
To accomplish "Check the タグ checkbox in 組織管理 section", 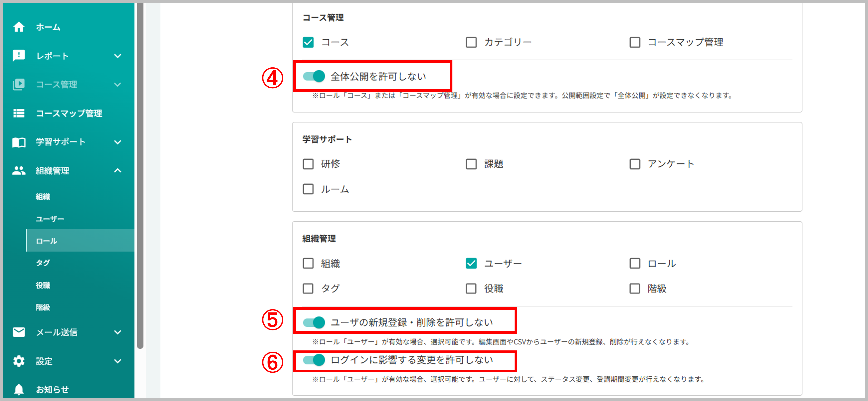I will (308, 289).
